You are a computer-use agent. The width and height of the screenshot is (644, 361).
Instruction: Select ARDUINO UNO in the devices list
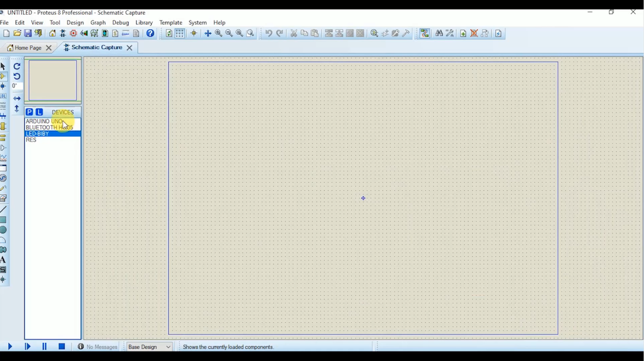click(53, 121)
